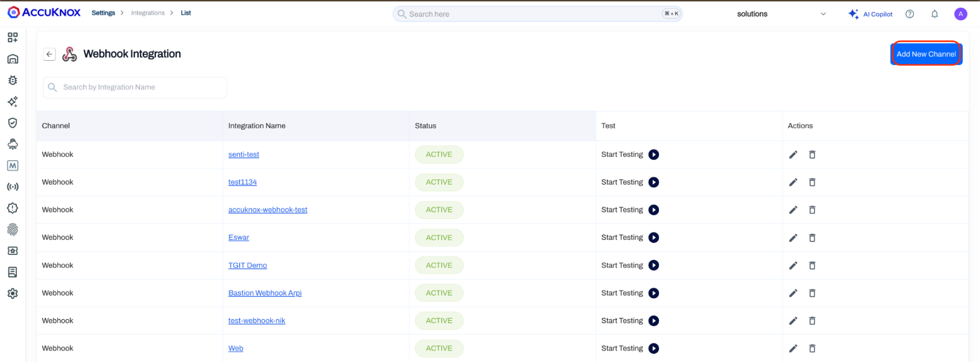Start testing the Eswar webhook
This screenshot has height=362, width=980.
653,238
